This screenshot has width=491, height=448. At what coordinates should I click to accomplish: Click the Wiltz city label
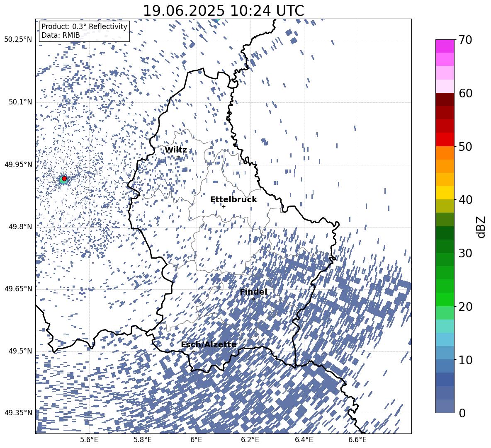pyautogui.click(x=176, y=150)
